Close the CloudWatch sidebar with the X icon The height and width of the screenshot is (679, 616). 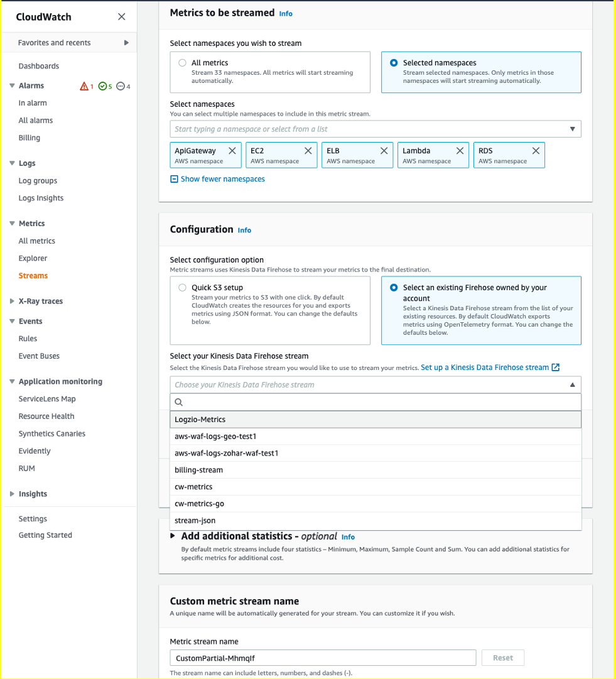(x=121, y=17)
